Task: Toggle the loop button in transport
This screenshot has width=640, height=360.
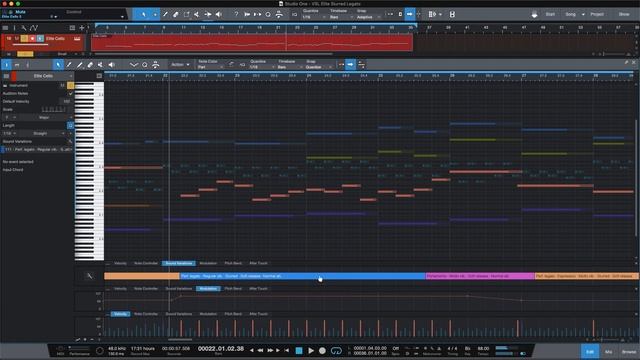Action: (x=336, y=351)
